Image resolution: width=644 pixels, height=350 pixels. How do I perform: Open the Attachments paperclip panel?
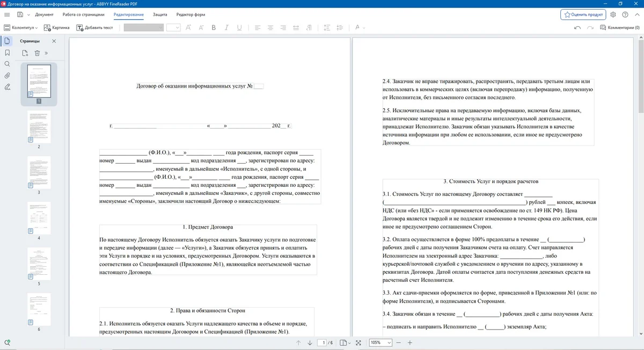pos(8,75)
